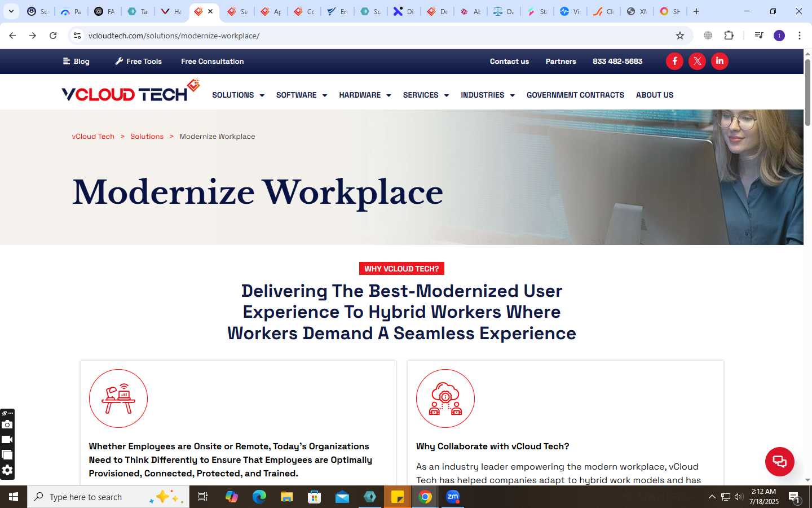Open Windows Start menu
Image resolution: width=812 pixels, height=508 pixels.
click(14, 497)
